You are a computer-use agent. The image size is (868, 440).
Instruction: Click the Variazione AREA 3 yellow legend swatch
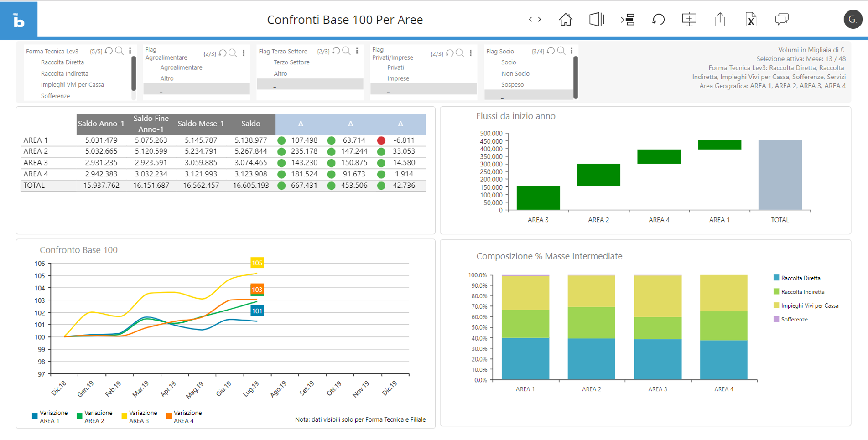pyautogui.click(x=124, y=416)
